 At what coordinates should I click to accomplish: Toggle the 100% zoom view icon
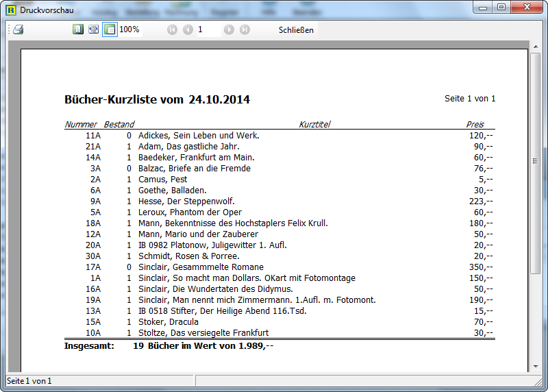click(110, 29)
